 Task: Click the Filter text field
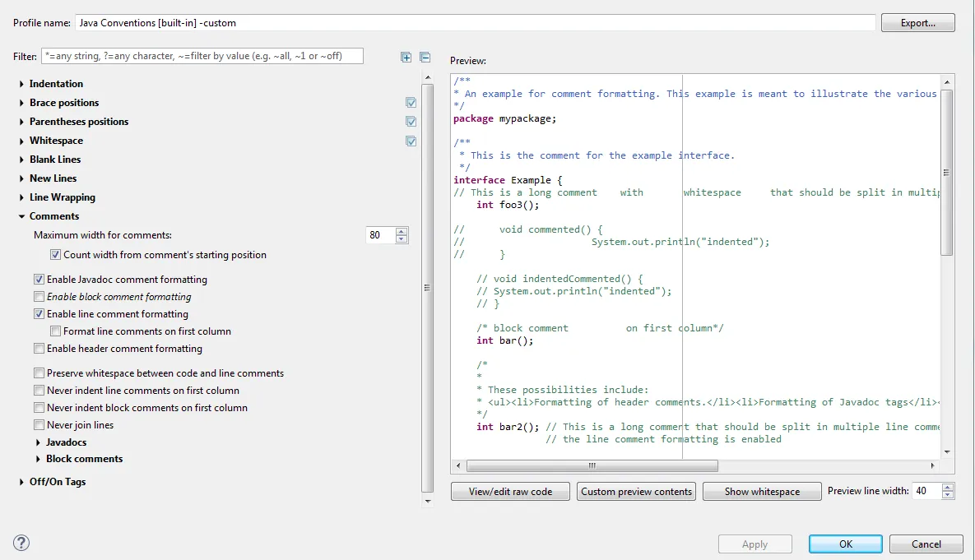(x=202, y=56)
